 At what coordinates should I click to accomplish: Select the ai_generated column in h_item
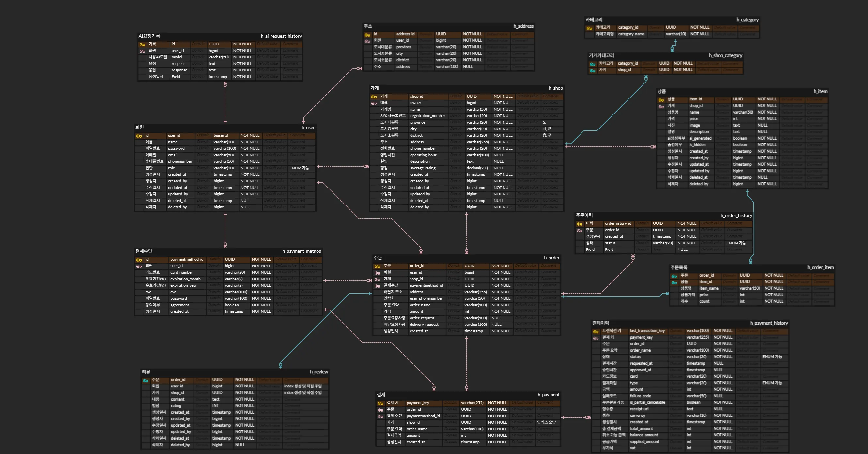click(x=700, y=138)
